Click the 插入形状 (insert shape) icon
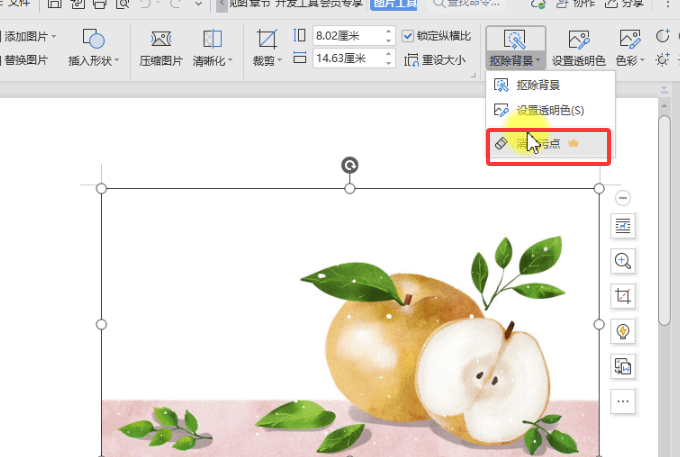Viewport: 680px width, 457px height. click(x=94, y=40)
